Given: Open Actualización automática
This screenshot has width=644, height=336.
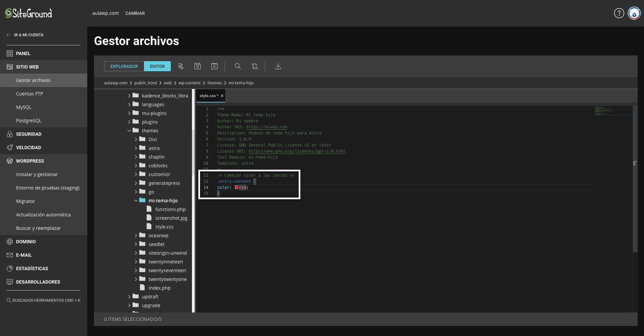Looking at the screenshot, I should [x=44, y=215].
